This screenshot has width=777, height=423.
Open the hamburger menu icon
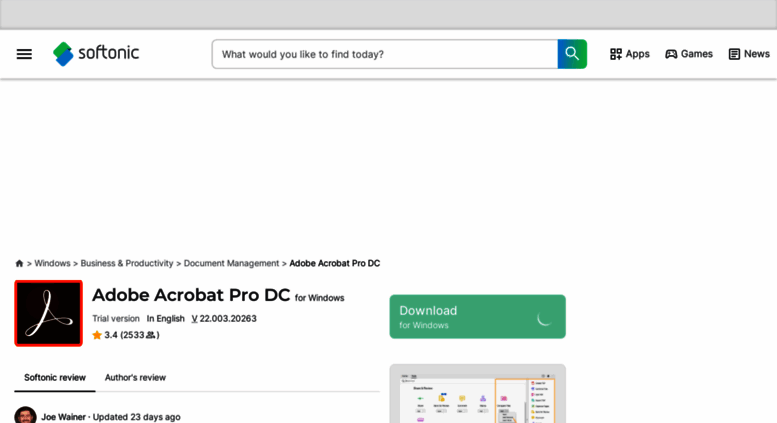coord(24,54)
